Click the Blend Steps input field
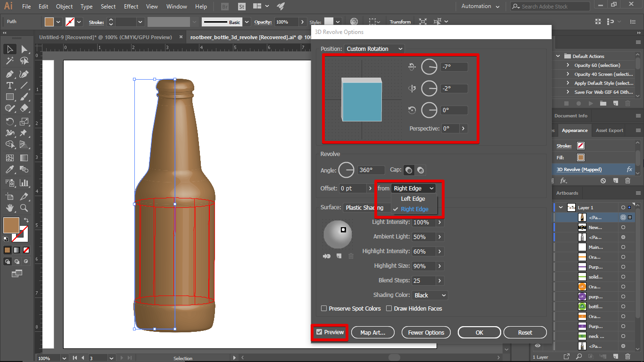The width and height of the screenshot is (644, 362). click(x=423, y=281)
